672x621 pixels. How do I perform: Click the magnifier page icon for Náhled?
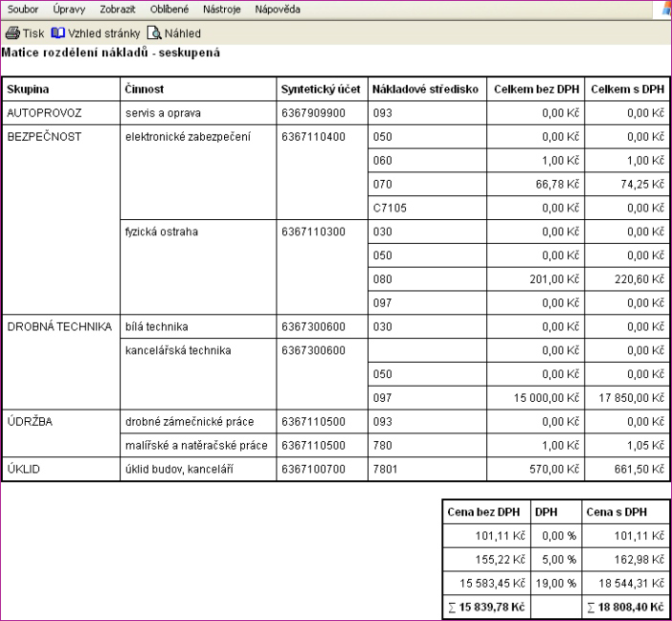point(154,33)
